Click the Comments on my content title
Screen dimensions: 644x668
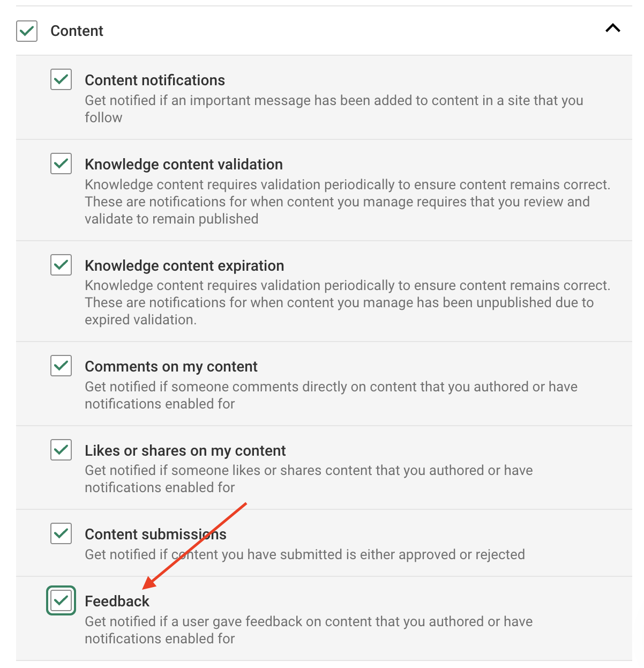pos(171,367)
